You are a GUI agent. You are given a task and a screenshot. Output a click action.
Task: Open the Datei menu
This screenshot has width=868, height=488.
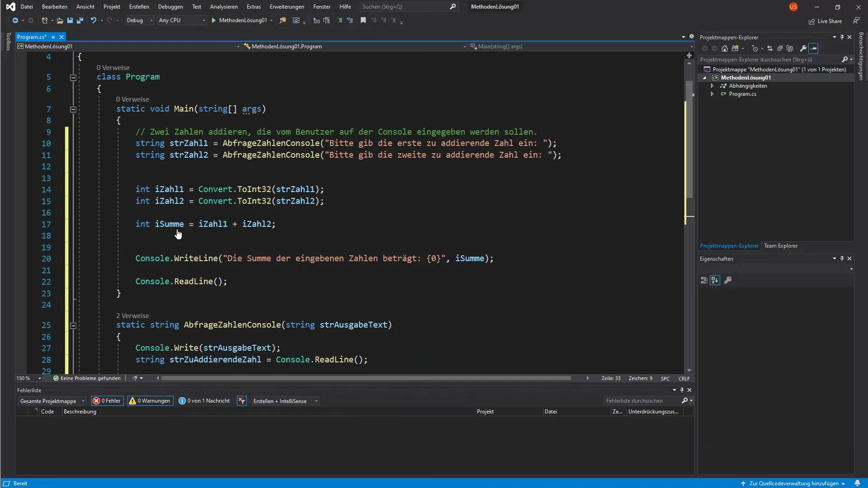[27, 7]
